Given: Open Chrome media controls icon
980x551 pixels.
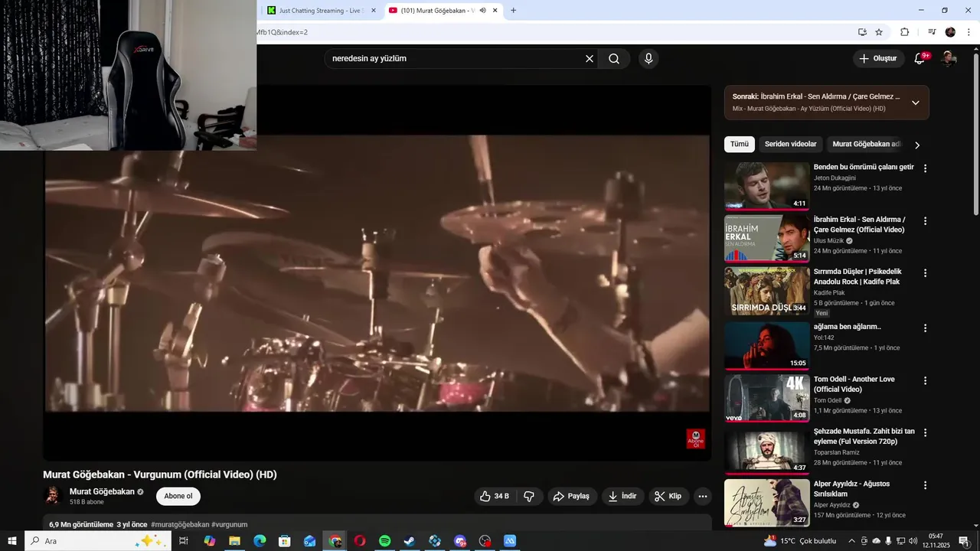Looking at the screenshot, I should (x=932, y=32).
